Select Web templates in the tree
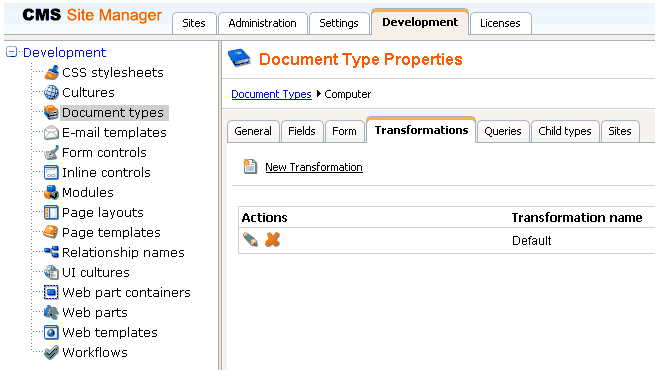 point(110,333)
